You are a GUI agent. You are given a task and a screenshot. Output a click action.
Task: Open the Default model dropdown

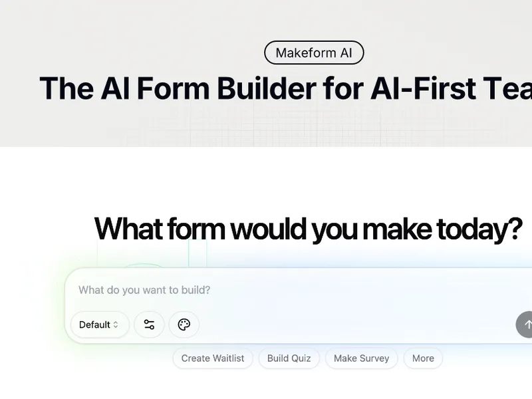point(100,325)
